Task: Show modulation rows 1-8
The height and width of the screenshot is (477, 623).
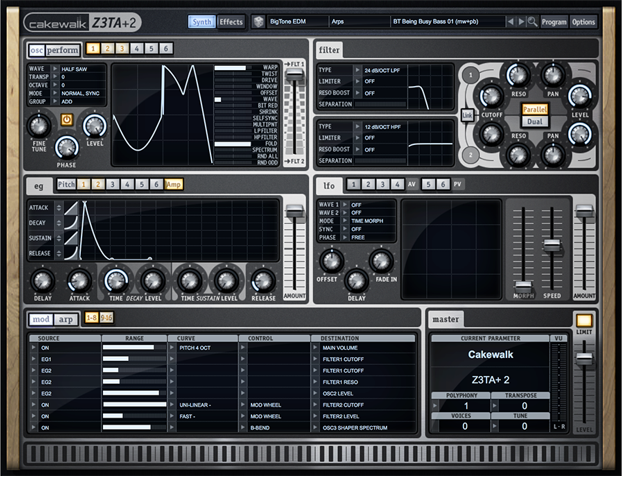Action: click(x=92, y=318)
